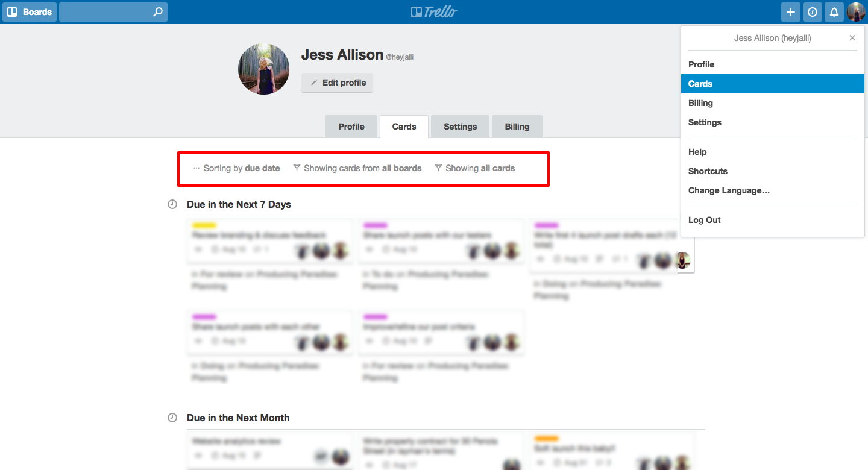Switch to the Billing tab
The width and height of the screenshot is (868, 470).
click(517, 126)
